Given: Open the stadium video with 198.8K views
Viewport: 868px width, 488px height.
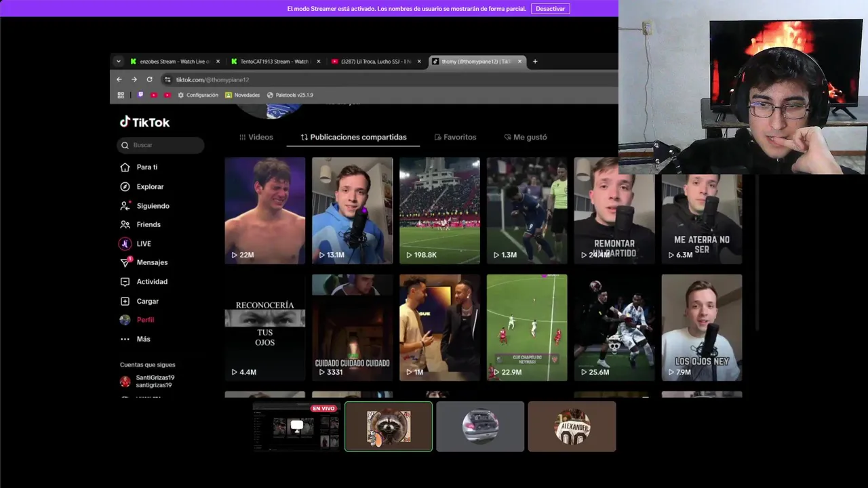Looking at the screenshot, I should 439,211.
